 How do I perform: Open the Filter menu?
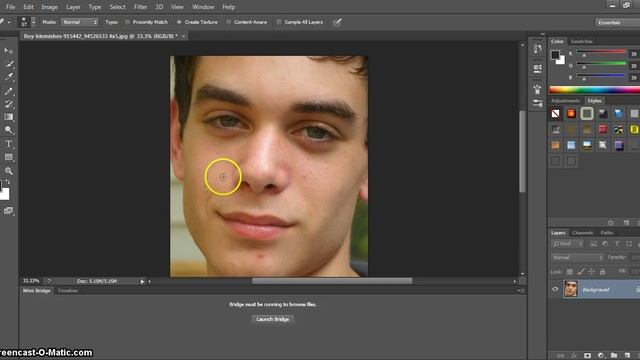[x=140, y=7]
